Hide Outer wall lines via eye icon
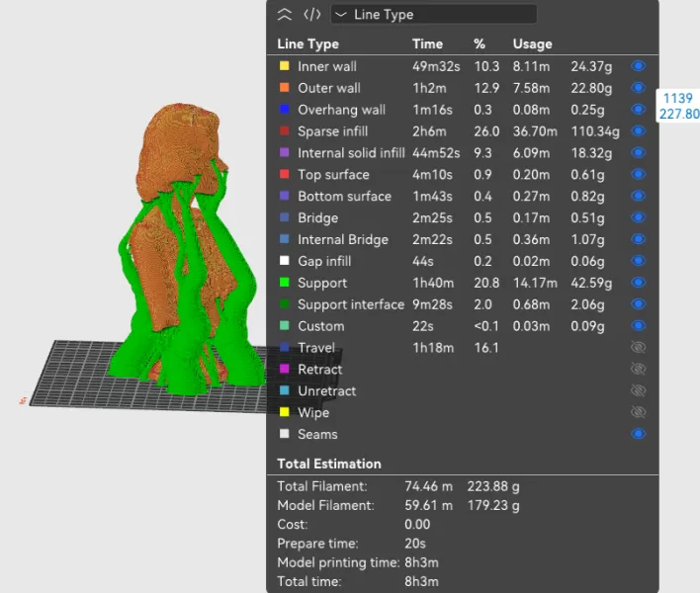The height and width of the screenshot is (593, 700). point(639,87)
